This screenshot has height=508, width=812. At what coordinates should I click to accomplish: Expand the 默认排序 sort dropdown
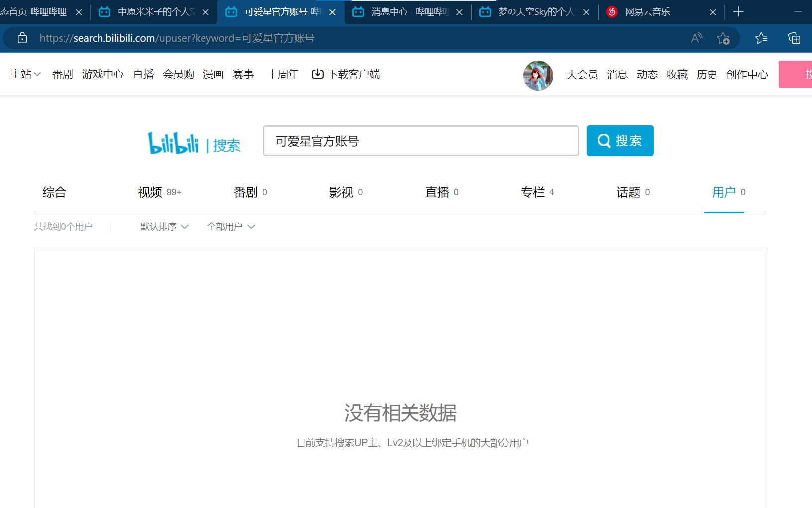tap(164, 227)
